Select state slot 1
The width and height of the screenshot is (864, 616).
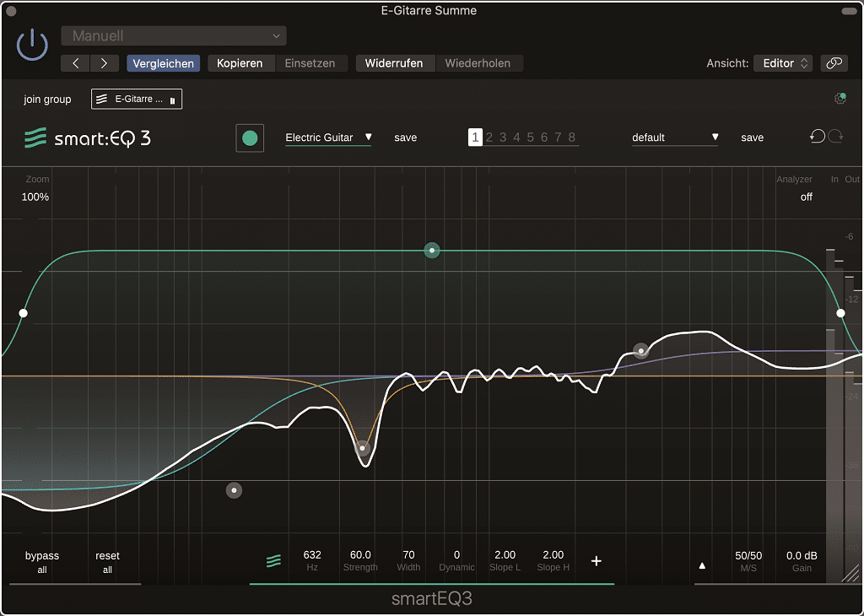[475, 138]
